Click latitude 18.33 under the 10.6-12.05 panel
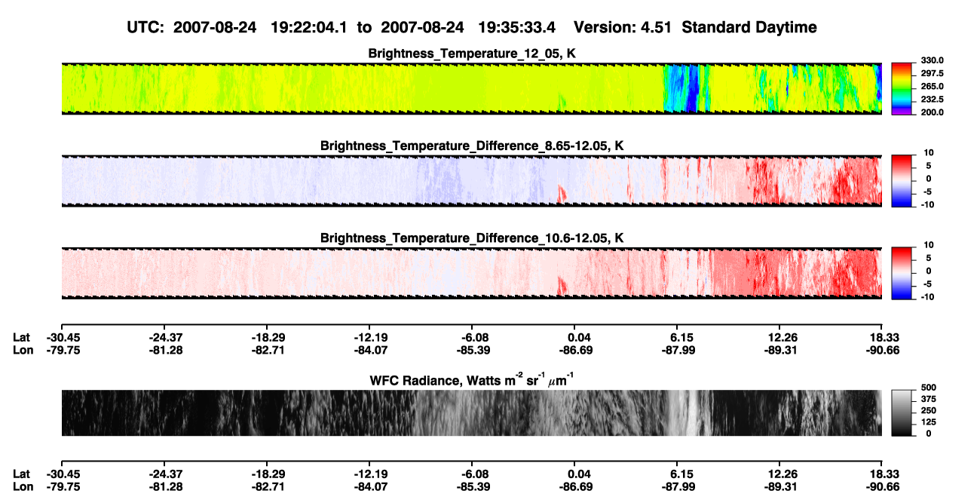The height and width of the screenshot is (503, 980). point(884,338)
